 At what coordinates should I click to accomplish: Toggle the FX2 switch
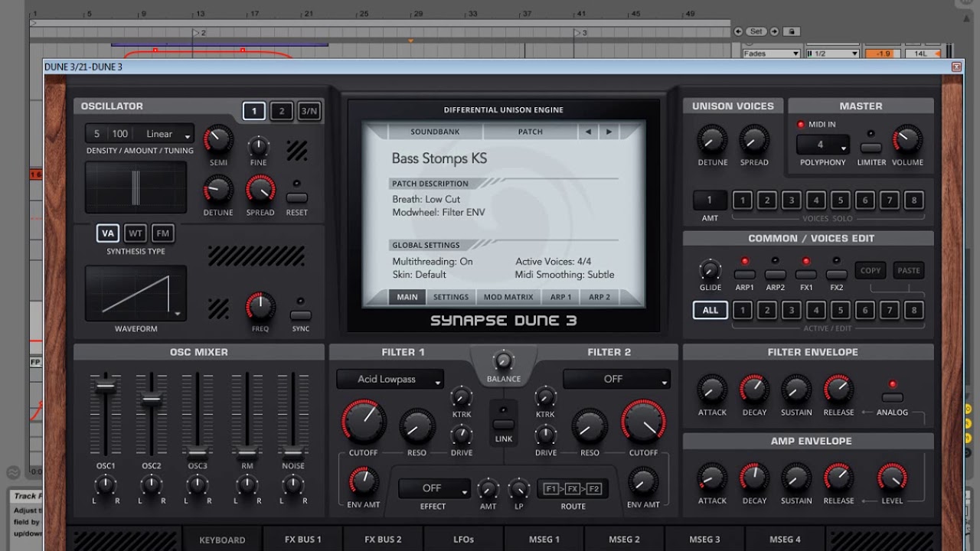click(x=837, y=274)
